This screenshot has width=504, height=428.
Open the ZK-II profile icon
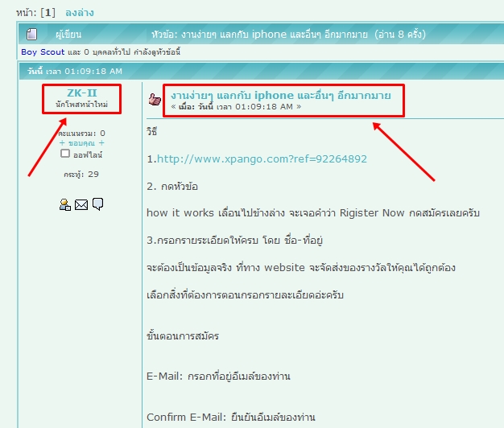[65, 204]
